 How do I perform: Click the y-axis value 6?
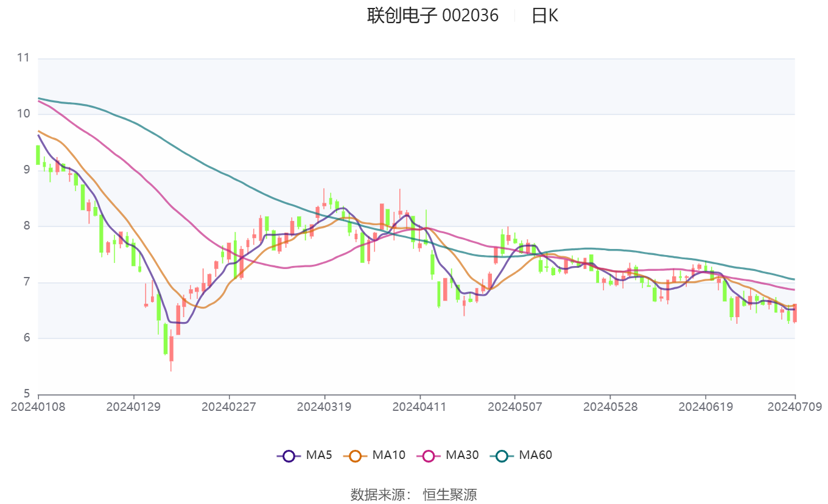click(x=26, y=338)
